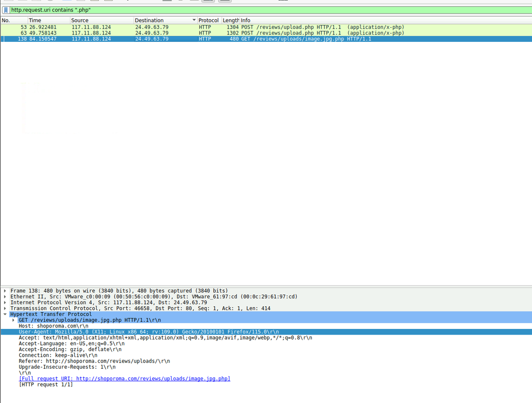Sort packets by the Info column header
This screenshot has height=403, width=532.
point(386,20)
